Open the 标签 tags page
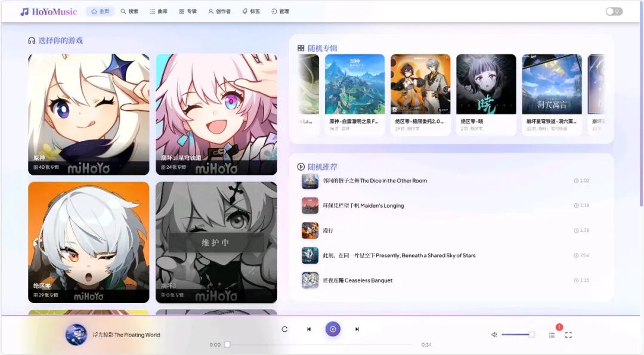The image size is (644, 355). (251, 11)
